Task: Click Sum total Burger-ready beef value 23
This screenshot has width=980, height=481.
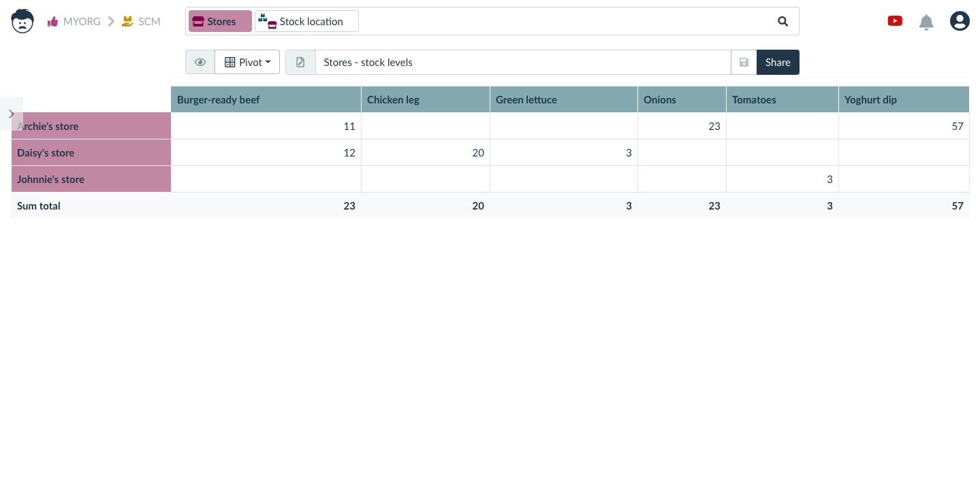Action: point(349,205)
